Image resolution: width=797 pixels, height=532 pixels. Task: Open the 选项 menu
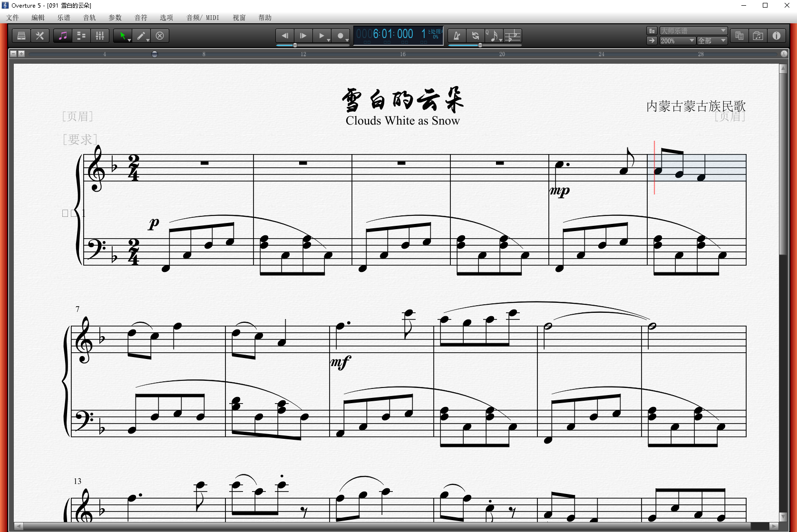(166, 18)
